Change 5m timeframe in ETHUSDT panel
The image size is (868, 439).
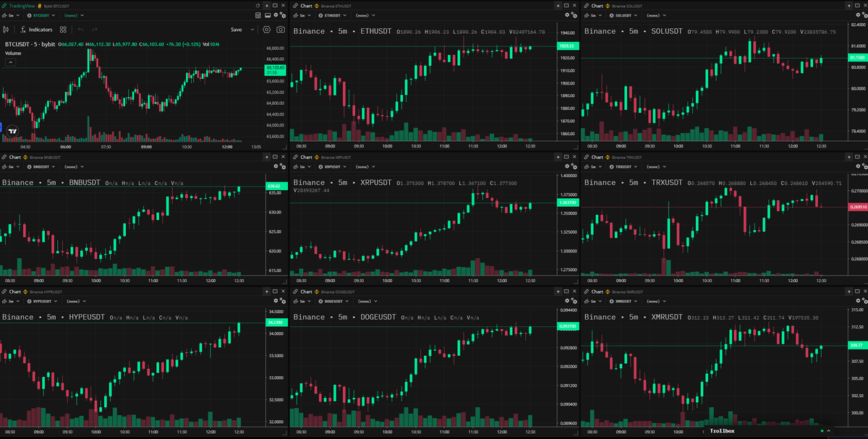click(302, 15)
